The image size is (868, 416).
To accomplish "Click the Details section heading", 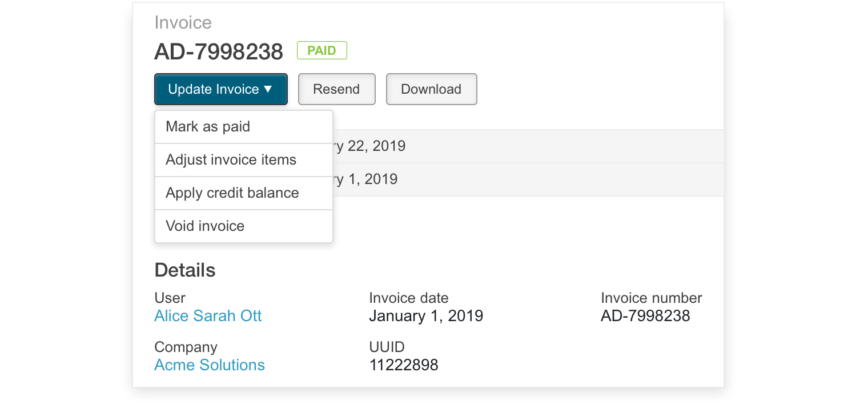I will pyautogui.click(x=185, y=270).
